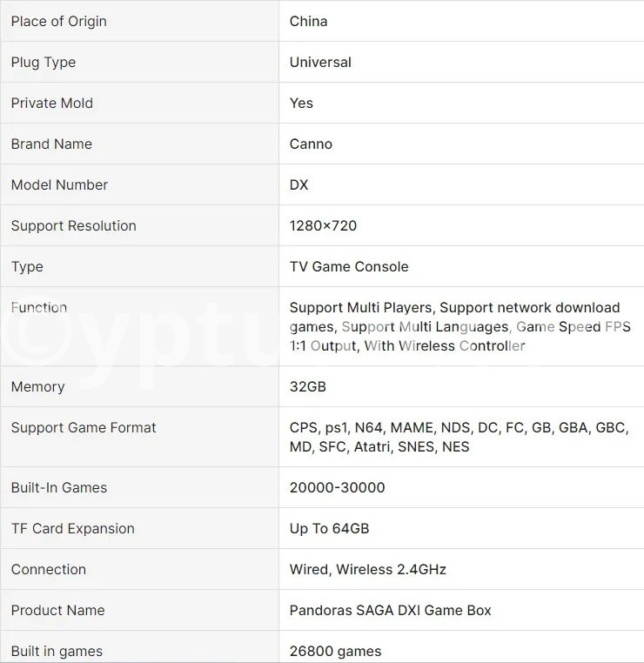The width and height of the screenshot is (644, 663).
Task: Click the "Private Mold" label
Action: pos(51,103)
